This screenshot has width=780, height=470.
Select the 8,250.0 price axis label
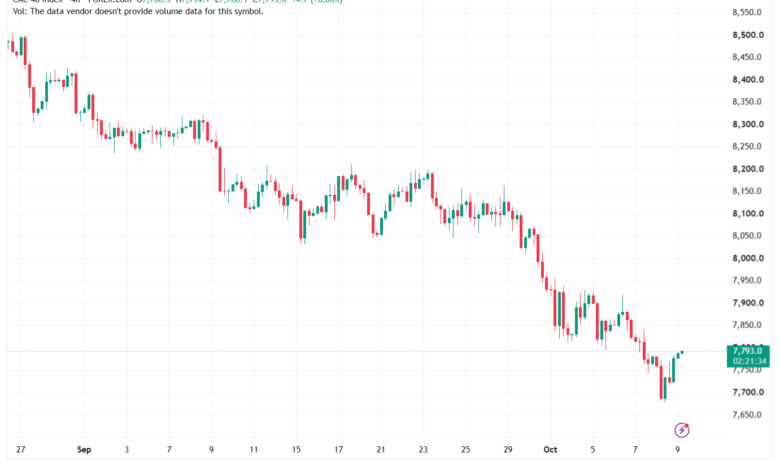point(747,147)
